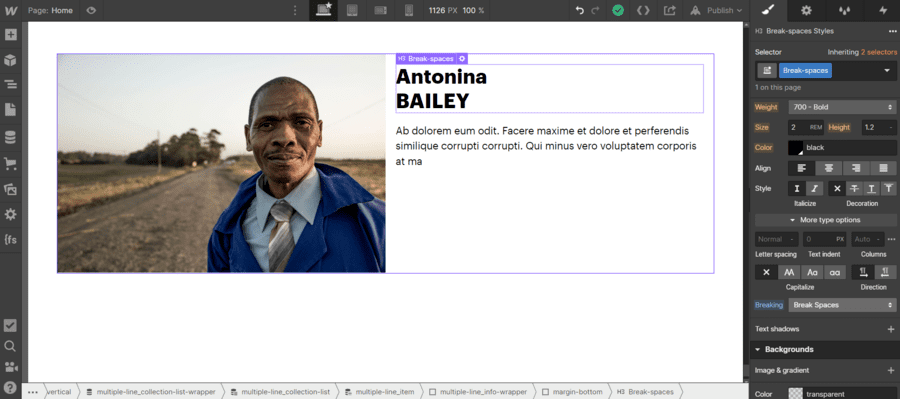The width and height of the screenshot is (900, 399).
Task: Click the Webflow W logo menu
Action: pos(11,10)
